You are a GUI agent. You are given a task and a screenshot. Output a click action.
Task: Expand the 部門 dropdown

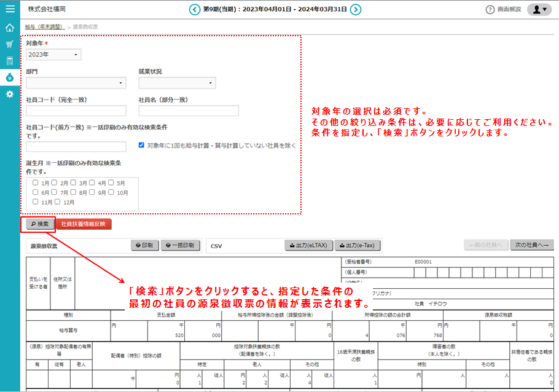(76, 83)
